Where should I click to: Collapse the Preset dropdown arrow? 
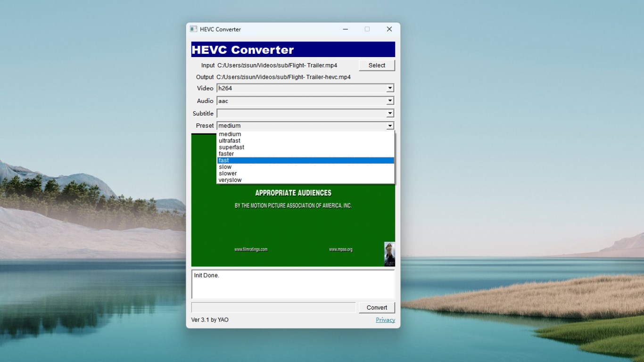click(389, 125)
